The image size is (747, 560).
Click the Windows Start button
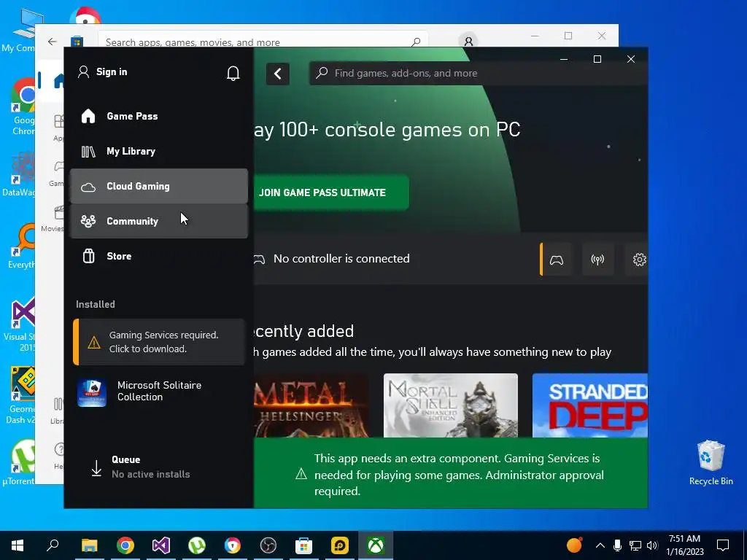pyautogui.click(x=18, y=545)
